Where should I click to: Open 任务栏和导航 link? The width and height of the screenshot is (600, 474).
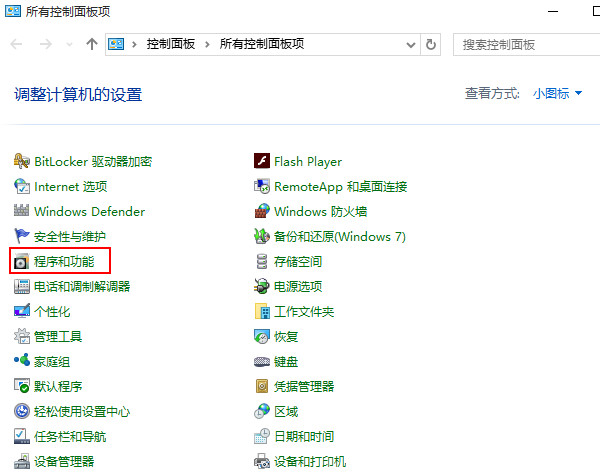coord(70,436)
